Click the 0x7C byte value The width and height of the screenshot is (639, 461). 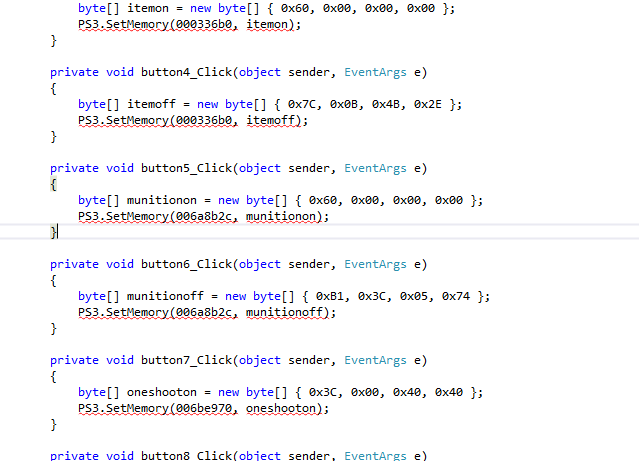302,104
